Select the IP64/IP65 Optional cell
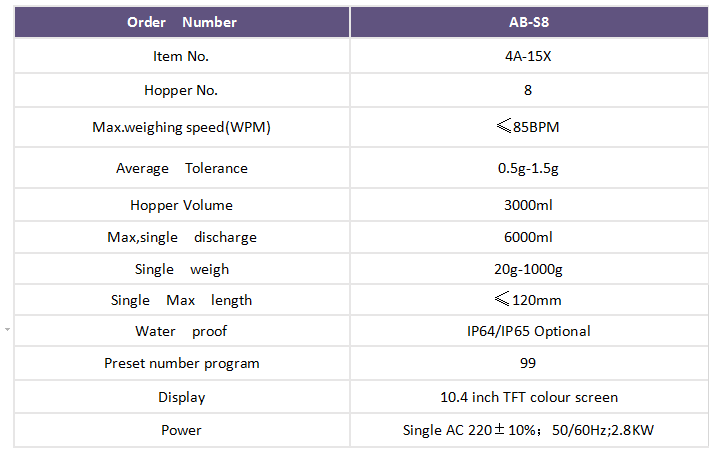This screenshot has height=455, width=718. tap(529, 331)
